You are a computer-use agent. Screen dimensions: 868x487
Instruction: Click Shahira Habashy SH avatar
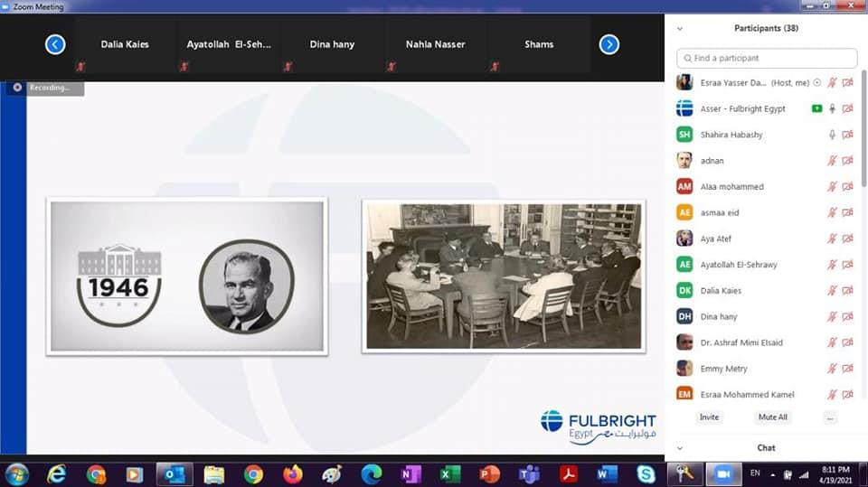point(684,135)
